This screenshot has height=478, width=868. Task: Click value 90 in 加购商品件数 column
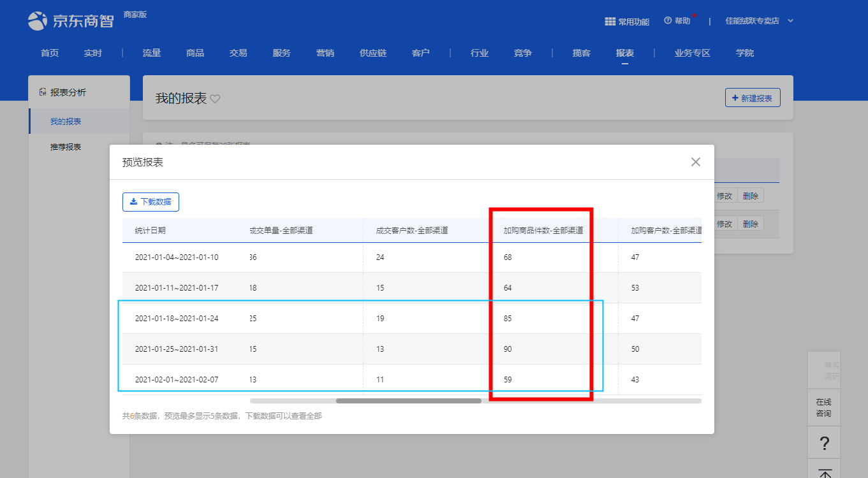coord(508,349)
